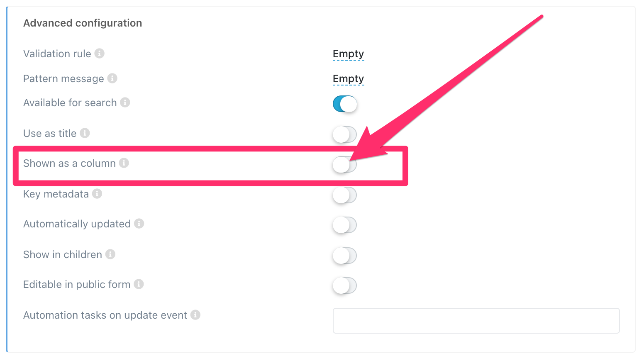Switch on Automatically updated toggle
Image resolution: width=644 pixels, height=361 pixels.
click(x=345, y=225)
